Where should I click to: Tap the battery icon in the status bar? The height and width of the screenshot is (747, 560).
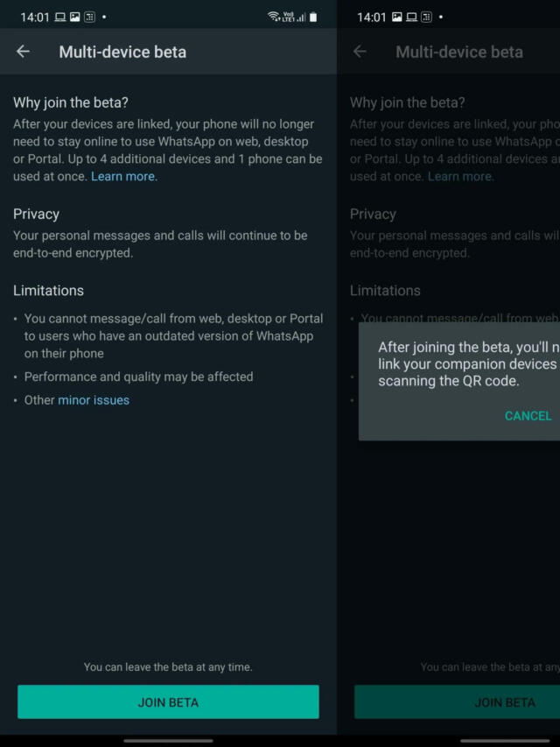(x=311, y=15)
